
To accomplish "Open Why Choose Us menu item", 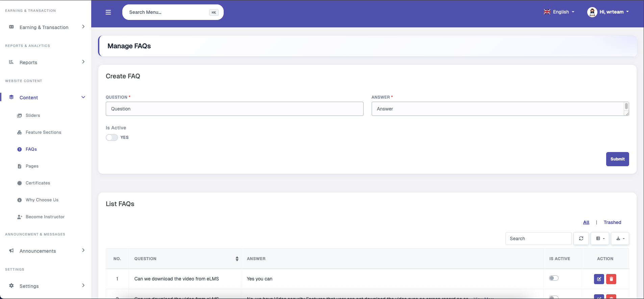I will [x=42, y=200].
